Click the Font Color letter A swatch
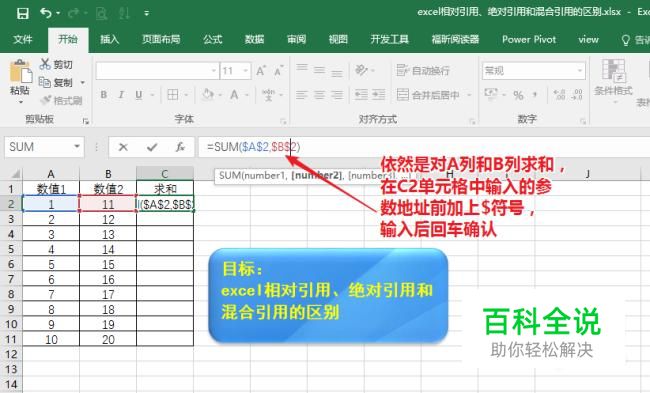The image size is (650, 393). click(x=234, y=95)
